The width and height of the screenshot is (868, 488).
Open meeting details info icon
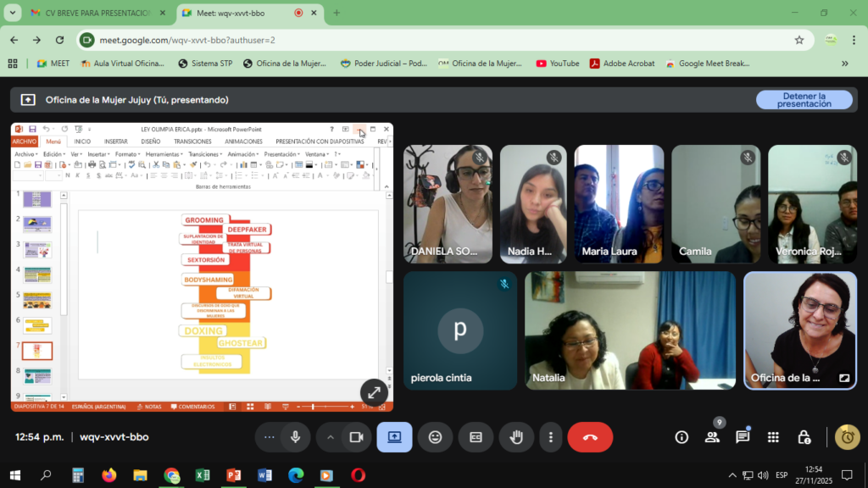pos(682,437)
